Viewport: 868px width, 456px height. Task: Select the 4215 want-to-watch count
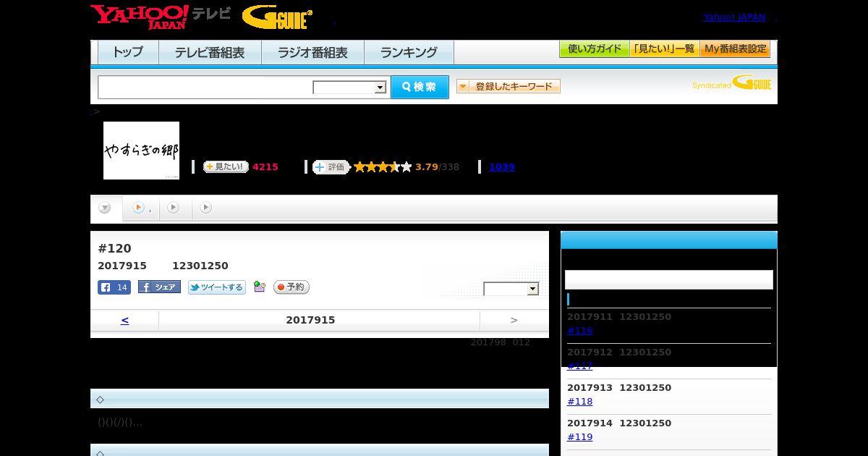coord(265,167)
